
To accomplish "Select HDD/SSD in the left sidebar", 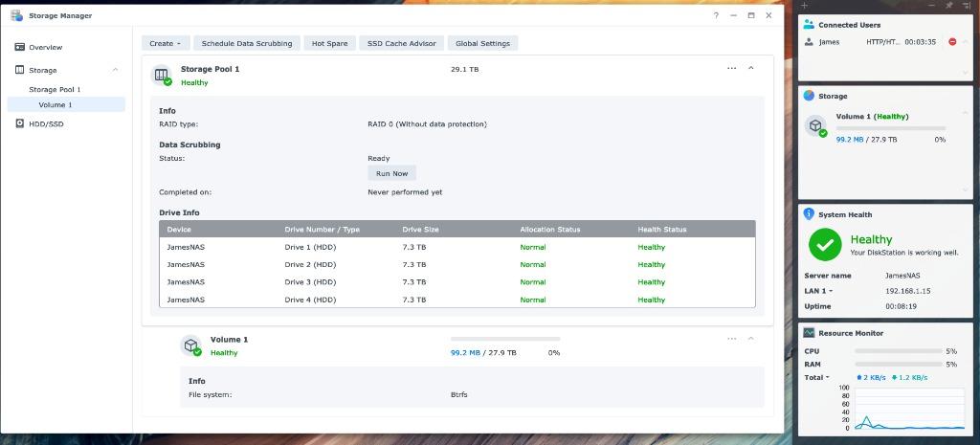I will tap(46, 123).
